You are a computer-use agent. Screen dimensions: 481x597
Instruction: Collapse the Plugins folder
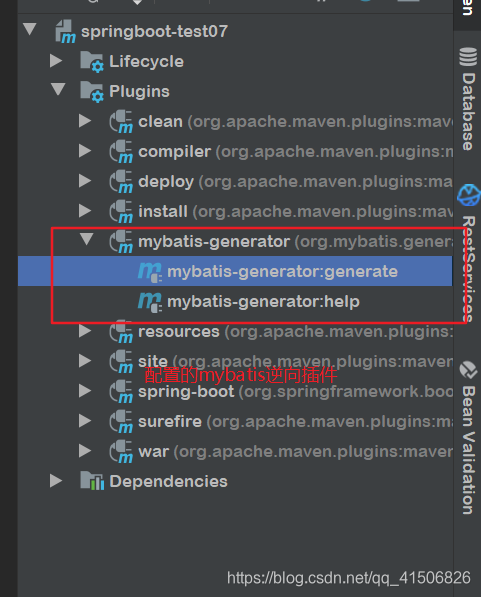(x=58, y=89)
